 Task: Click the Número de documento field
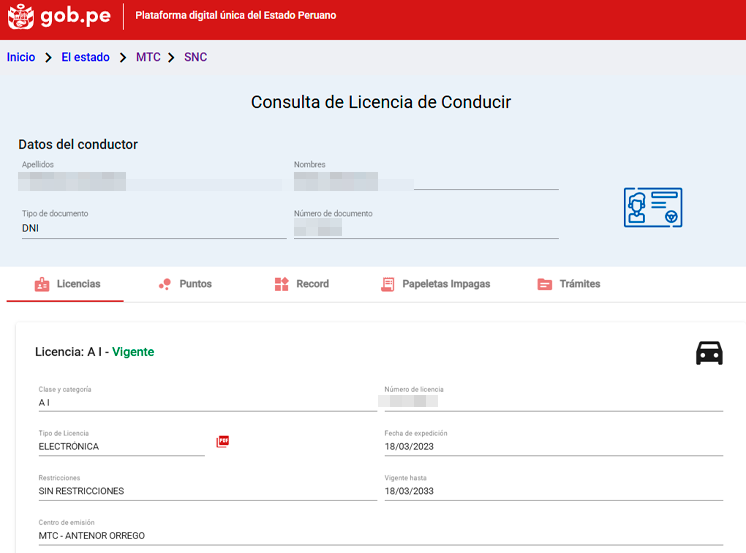coord(426,228)
